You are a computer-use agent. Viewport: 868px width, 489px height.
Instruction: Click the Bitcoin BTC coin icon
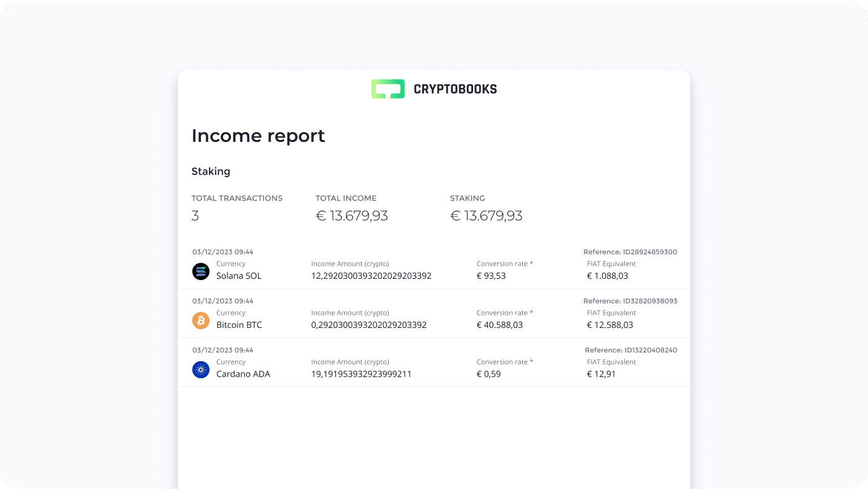[x=200, y=320]
